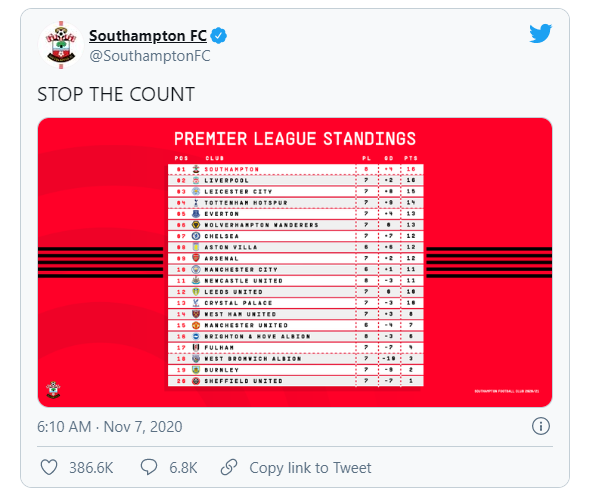Open replies via the speech bubble icon

(x=149, y=467)
